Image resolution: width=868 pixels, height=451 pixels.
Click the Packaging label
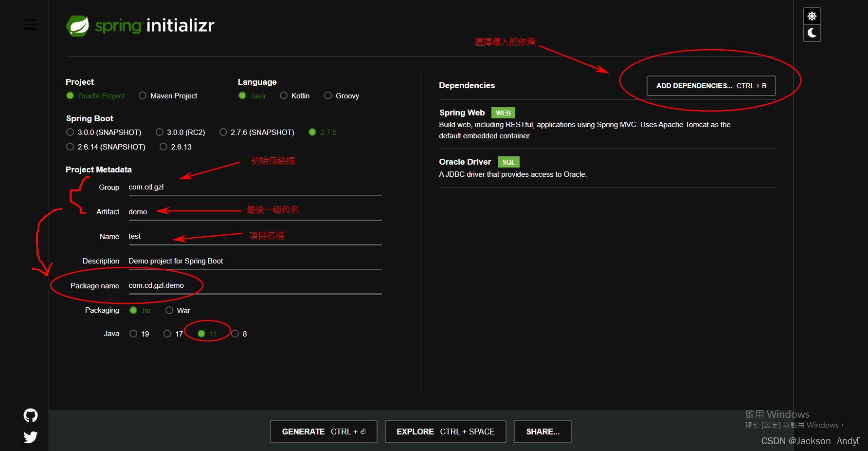[102, 310]
